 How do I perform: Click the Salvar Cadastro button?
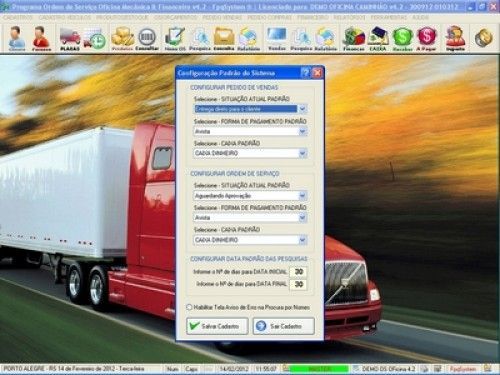coord(217,326)
